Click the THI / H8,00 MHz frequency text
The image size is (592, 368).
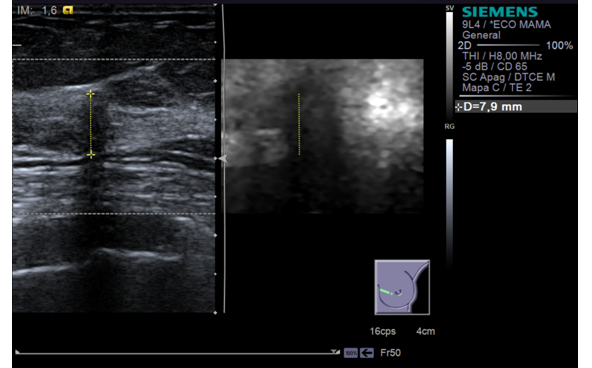[x=502, y=56]
